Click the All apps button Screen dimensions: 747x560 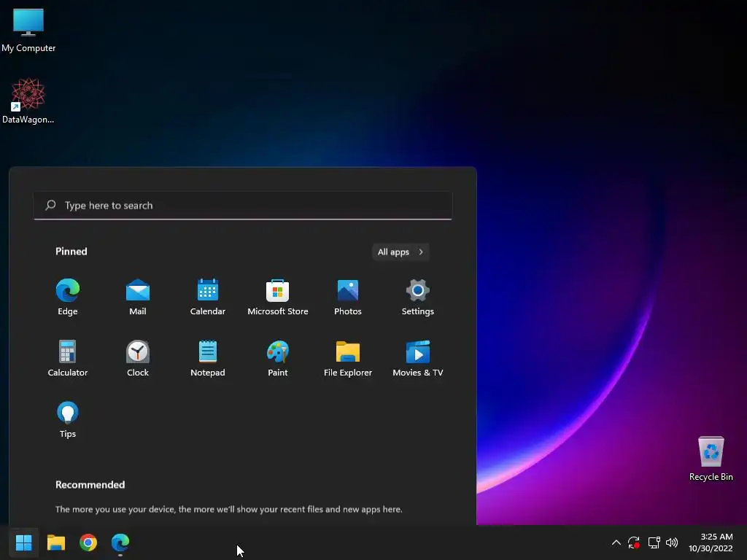pos(400,252)
